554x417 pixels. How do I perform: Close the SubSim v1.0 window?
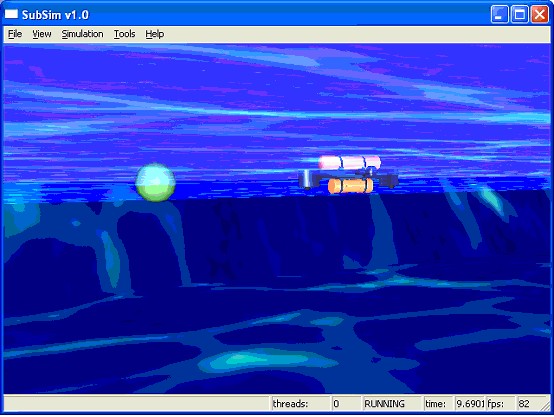point(540,14)
